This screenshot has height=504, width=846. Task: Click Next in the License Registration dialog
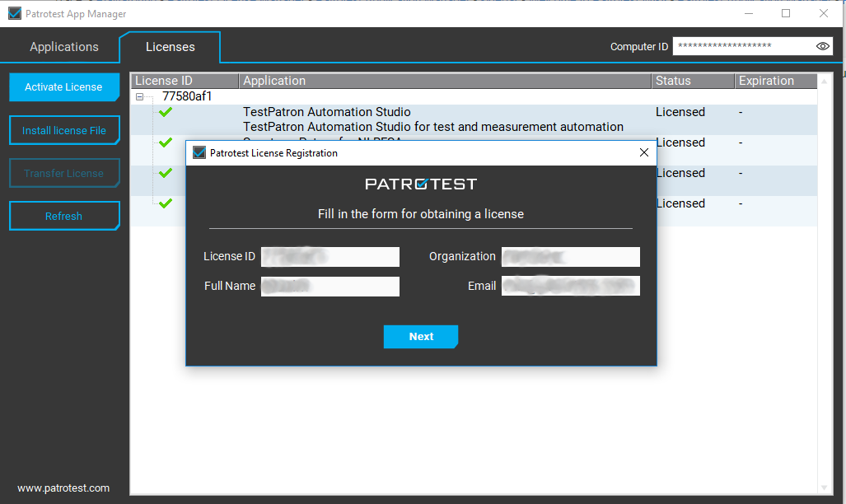pos(421,336)
